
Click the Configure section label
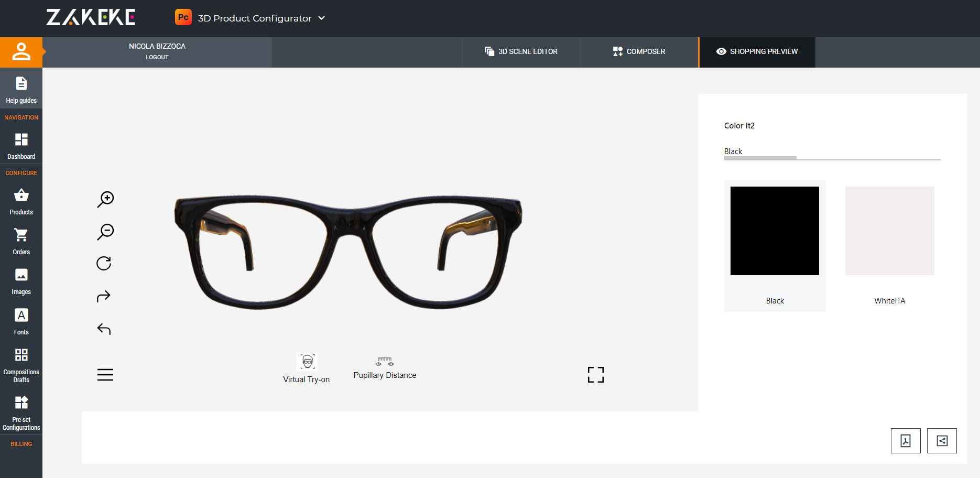[21, 173]
